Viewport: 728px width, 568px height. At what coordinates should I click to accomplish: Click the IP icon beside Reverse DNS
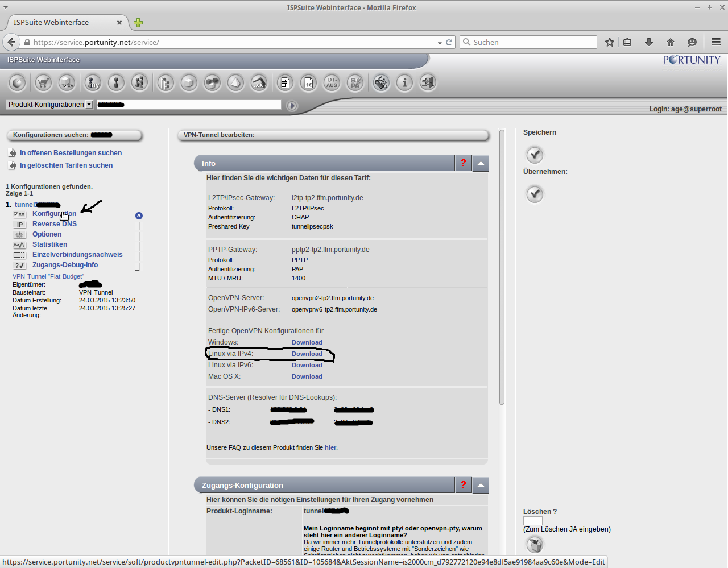click(x=20, y=225)
